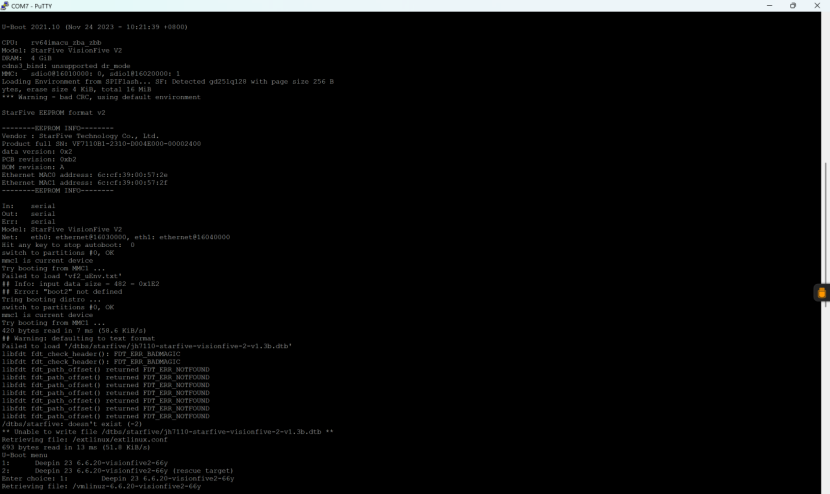Click the StarFive EEPROM format v2 line

tap(55, 112)
